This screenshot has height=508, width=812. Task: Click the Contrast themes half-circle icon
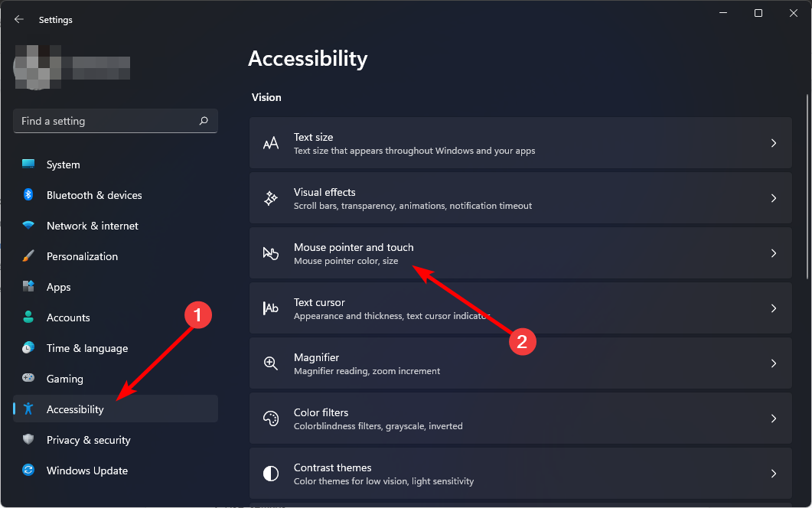coord(271,474)
